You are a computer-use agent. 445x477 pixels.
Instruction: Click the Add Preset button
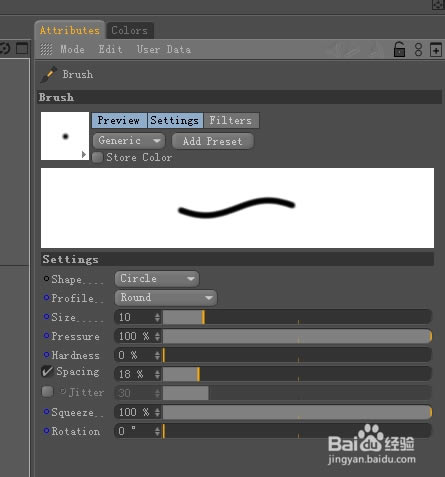213,141
